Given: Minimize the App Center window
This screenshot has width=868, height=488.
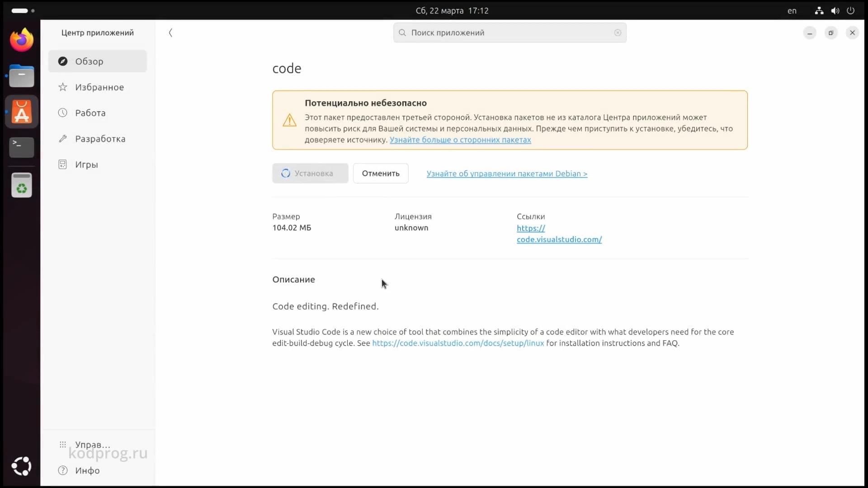Looking at the screenshot, I should (810, 33).
